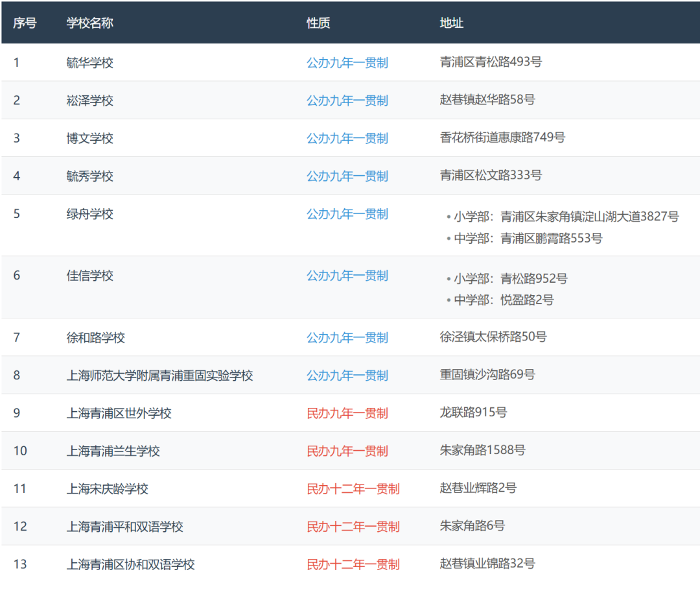
Task: Click serial number 12
Action: [20, 526]
